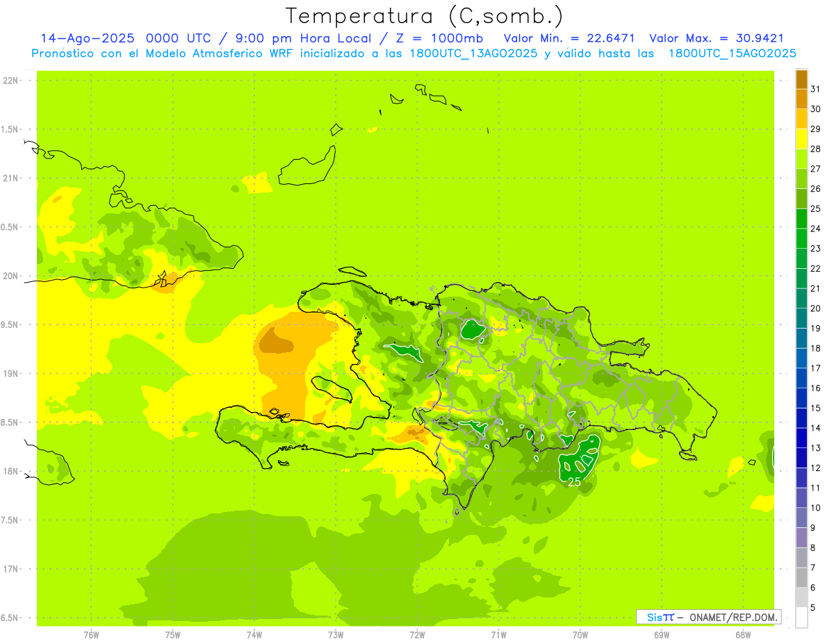Click the initialization time '1800UTC_13AGO2025'

473,53
